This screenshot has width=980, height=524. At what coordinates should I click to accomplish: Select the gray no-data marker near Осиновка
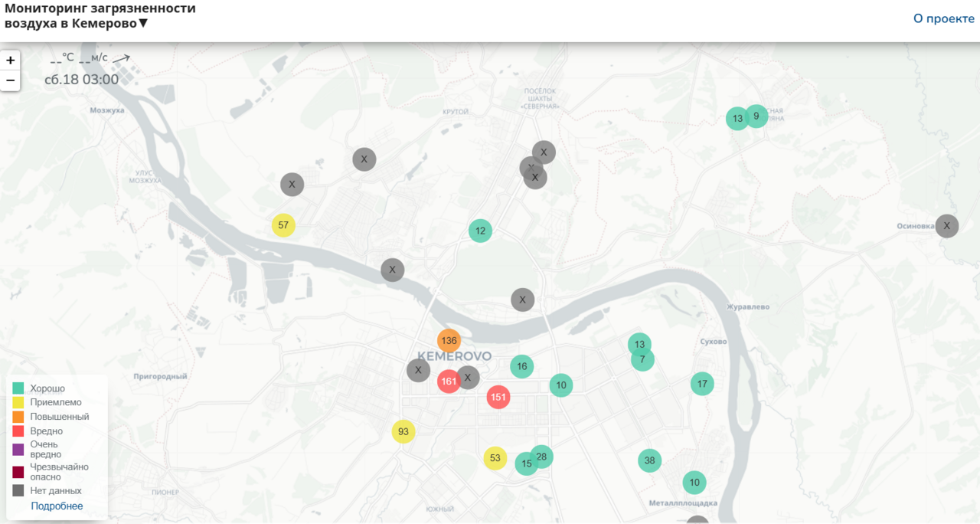tap(947, 226)
